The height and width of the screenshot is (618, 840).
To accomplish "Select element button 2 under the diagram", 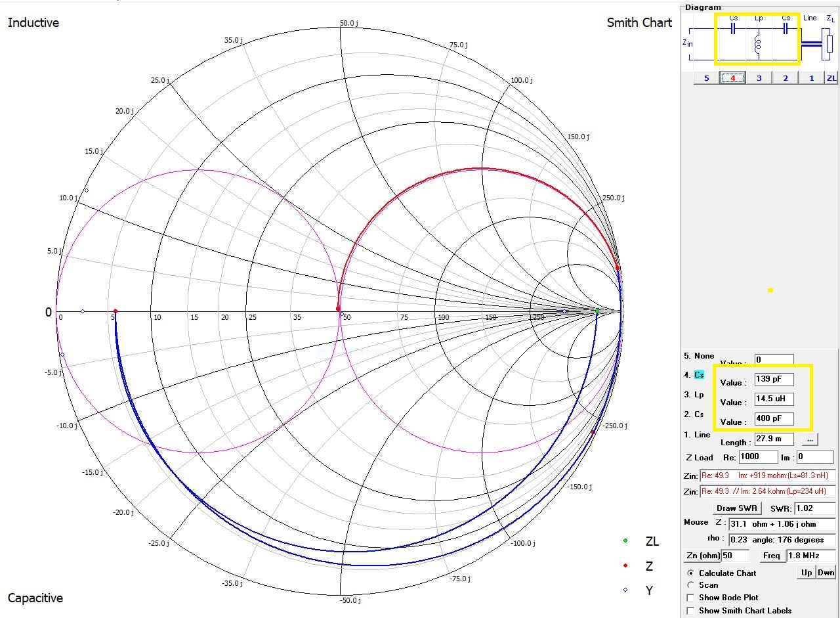I will point(785,77).
